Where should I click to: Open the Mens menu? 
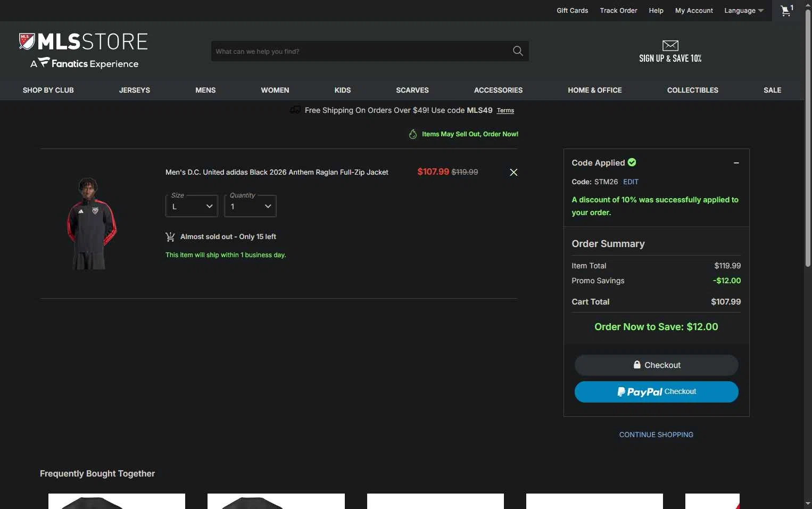(x=205, y=90)
